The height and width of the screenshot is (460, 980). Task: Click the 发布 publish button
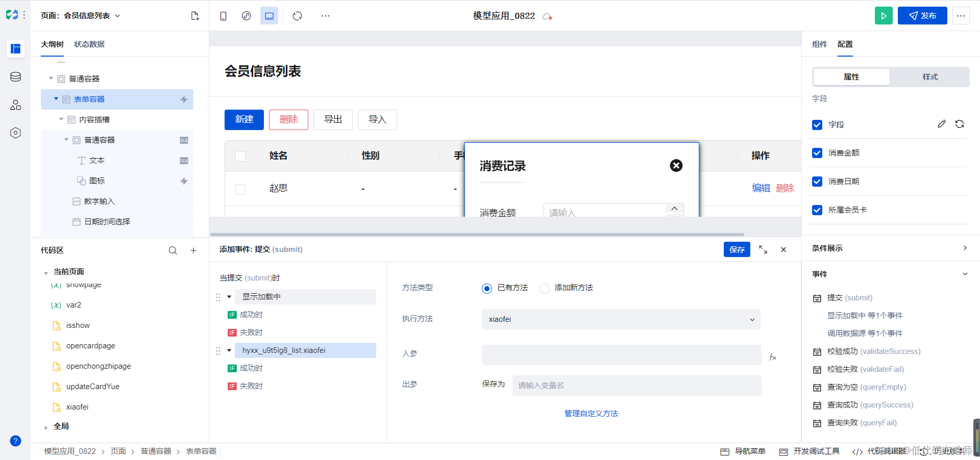(x=922, y=16)
